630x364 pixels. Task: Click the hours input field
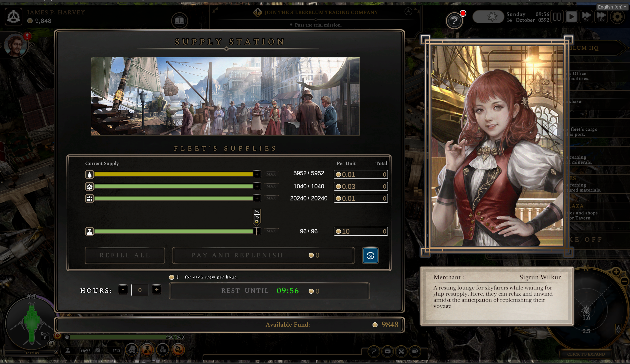coord(140,290)
